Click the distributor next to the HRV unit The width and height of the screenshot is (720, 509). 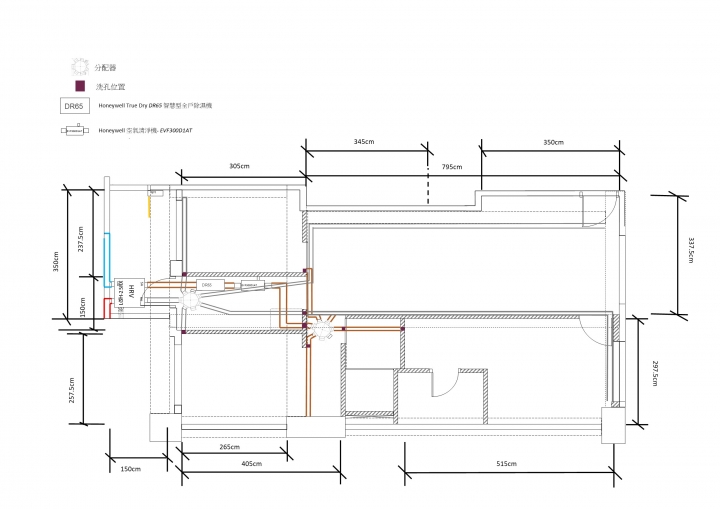pos(189,300)
